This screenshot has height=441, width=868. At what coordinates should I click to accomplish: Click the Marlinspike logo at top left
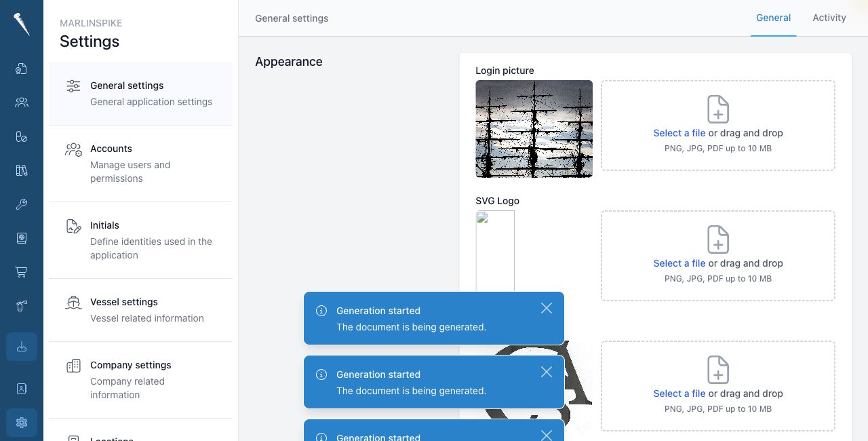coord(22,24)
